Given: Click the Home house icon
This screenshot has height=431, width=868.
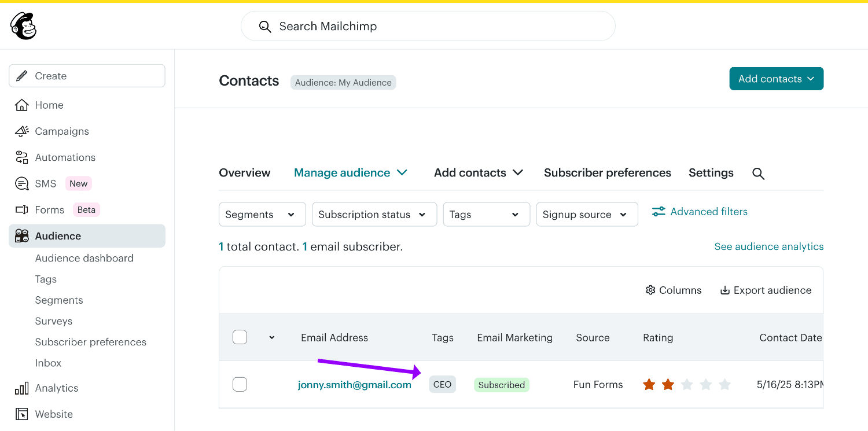Looking at the screenshot, I should 21,105.
